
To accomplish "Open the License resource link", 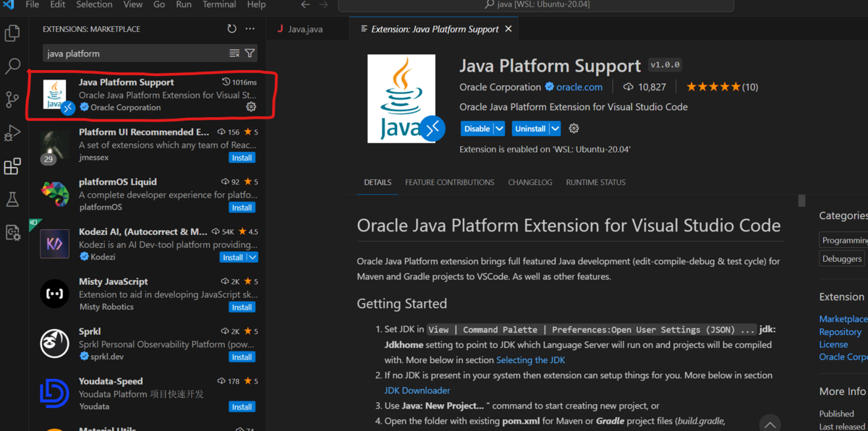I will (x=833, y=344).
